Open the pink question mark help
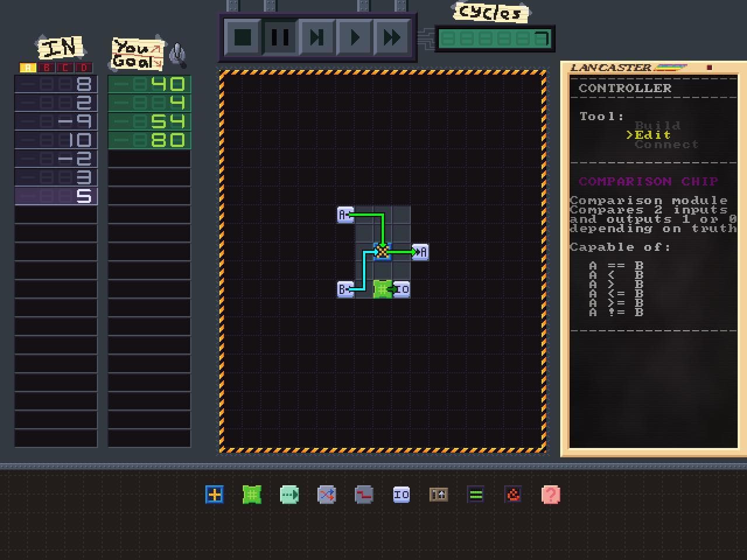Viewport: 747px width, 560px height. tap(551, 495)
